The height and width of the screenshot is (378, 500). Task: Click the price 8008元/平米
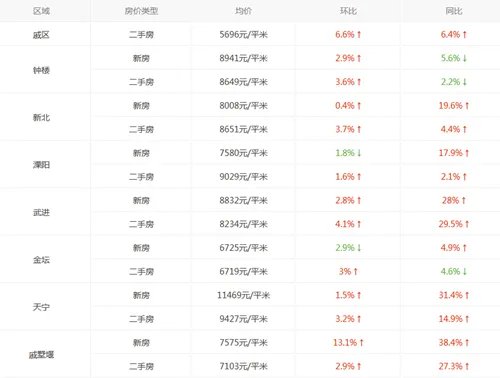coord(243,105)
